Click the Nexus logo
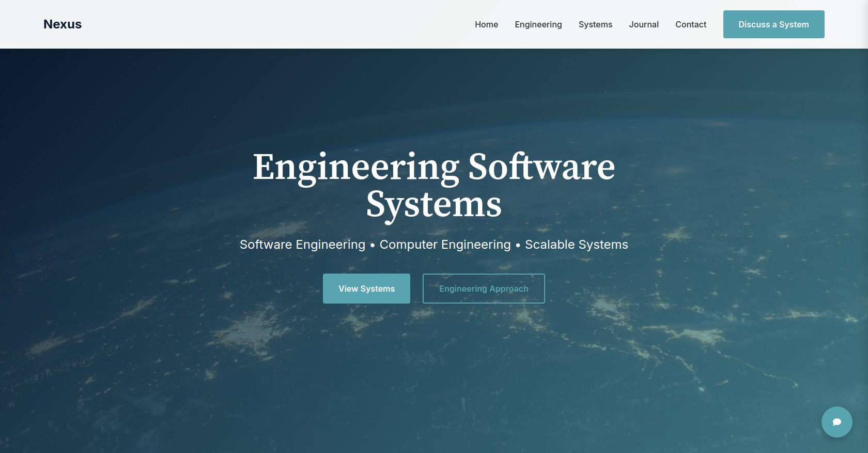This screenshot has height=453, width=868. pyautogui.click(x=63, y=24)
